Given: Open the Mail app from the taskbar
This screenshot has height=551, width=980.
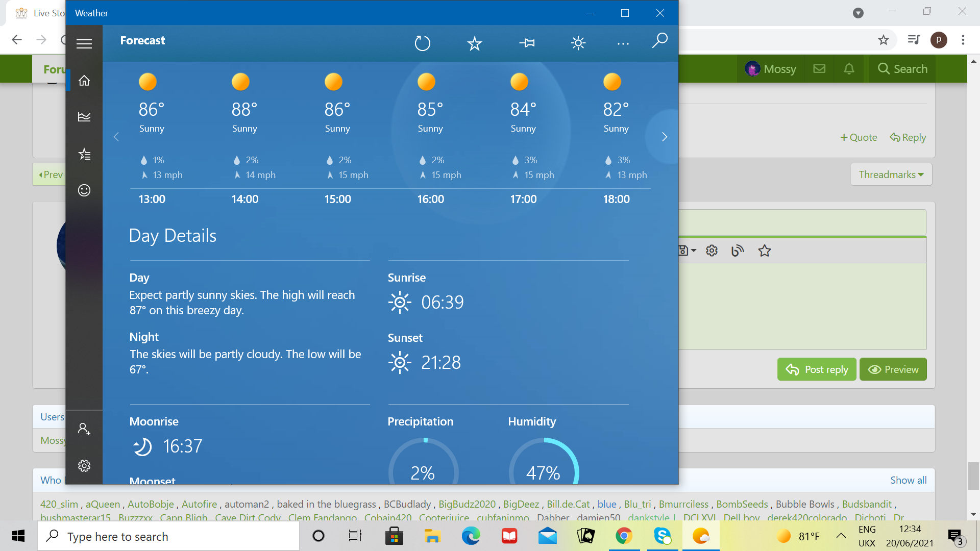Looking at the screenshot, I should coord(547,536).
